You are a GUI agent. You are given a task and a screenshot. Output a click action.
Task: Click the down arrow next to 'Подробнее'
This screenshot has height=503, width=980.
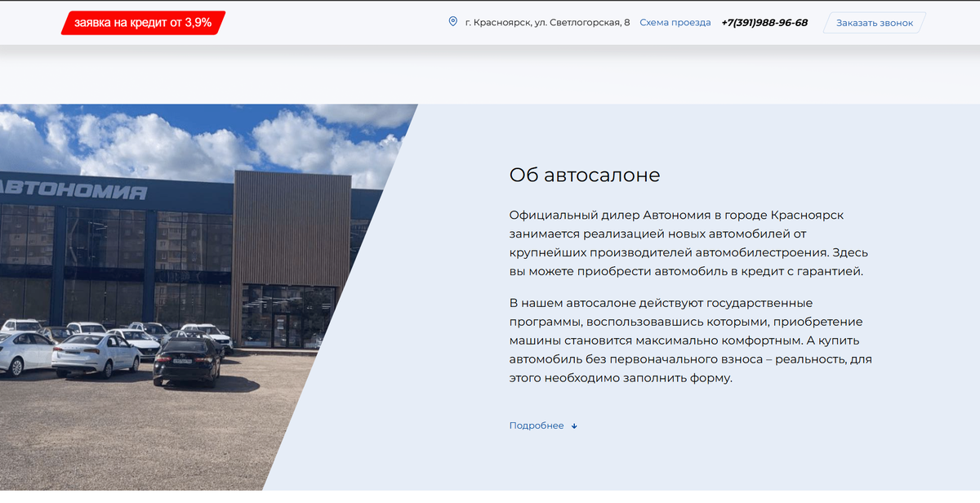(574, 426)
